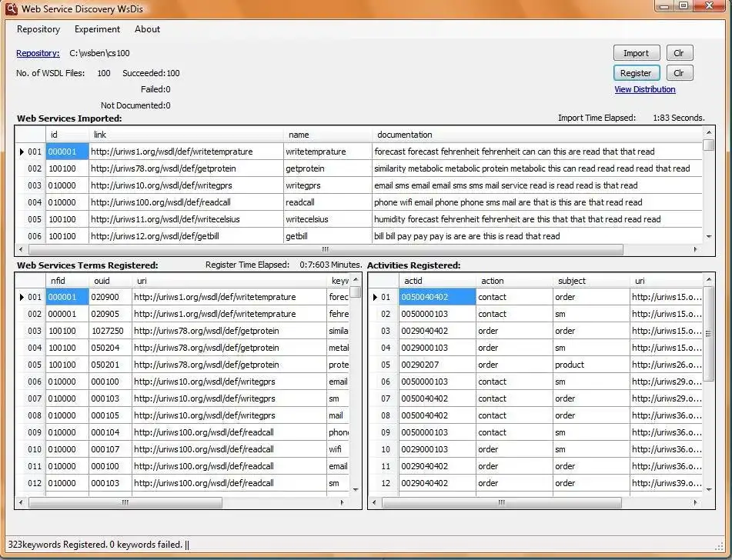The image size is (732, 560).
Task: Select ouid cell 020900
Action: tap(110, 297)
